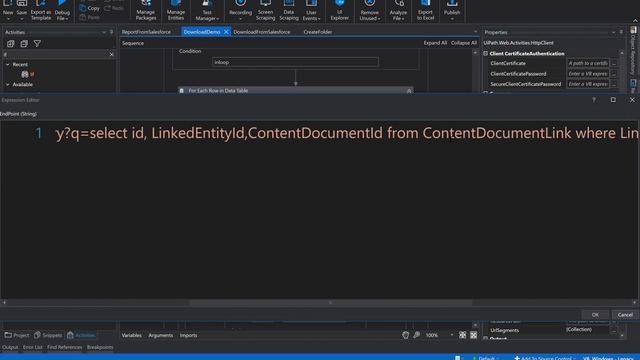This screenshot has height=360, width=640.
Task: Open the Output panel
Action: tap(10, 347)
